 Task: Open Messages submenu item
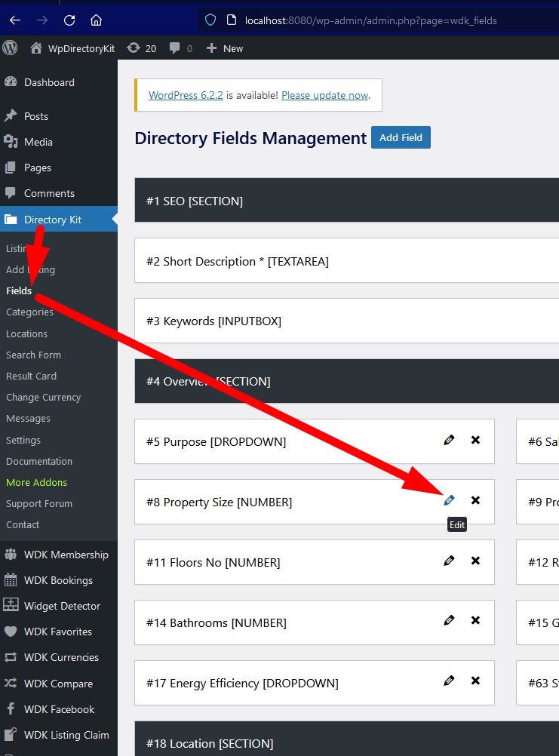[x=28, y=419]
